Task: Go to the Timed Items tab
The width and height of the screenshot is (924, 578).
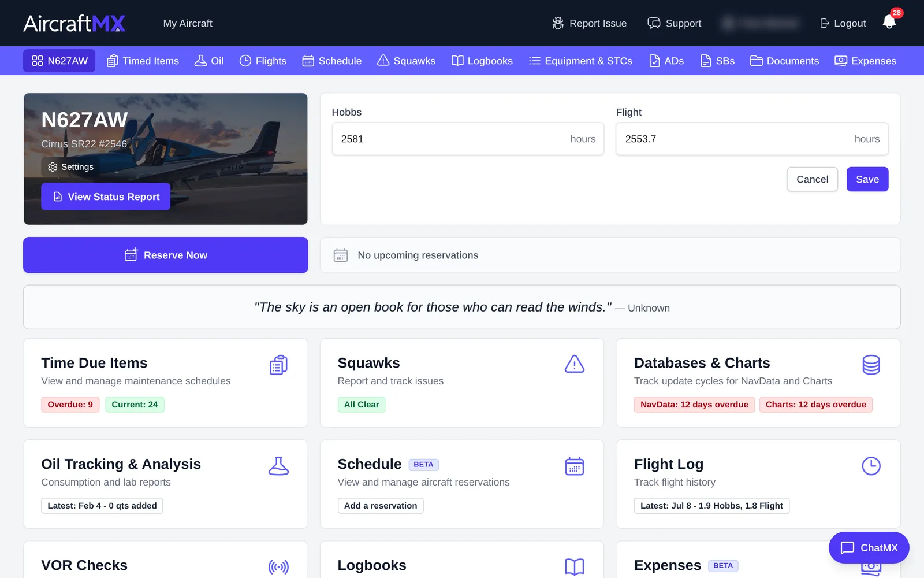Action: click(143, 61)
